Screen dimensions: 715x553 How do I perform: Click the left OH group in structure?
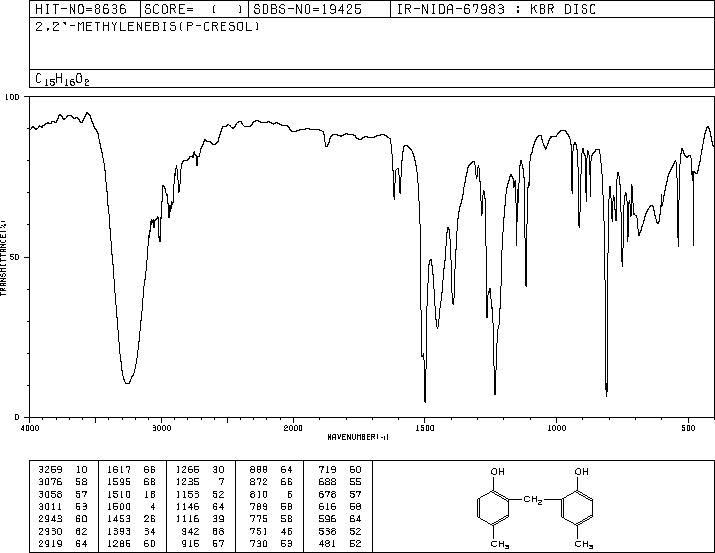pyautogui.click(x=497, y=471)
